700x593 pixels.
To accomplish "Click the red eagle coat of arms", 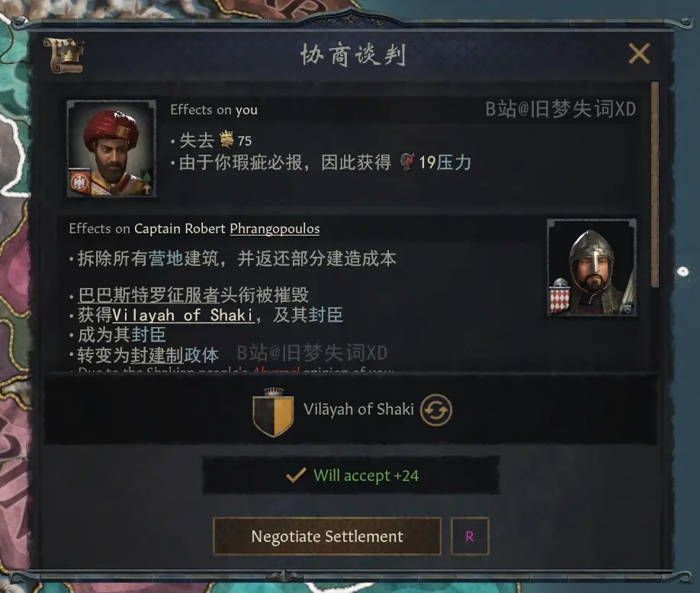I will coord(80,182).
